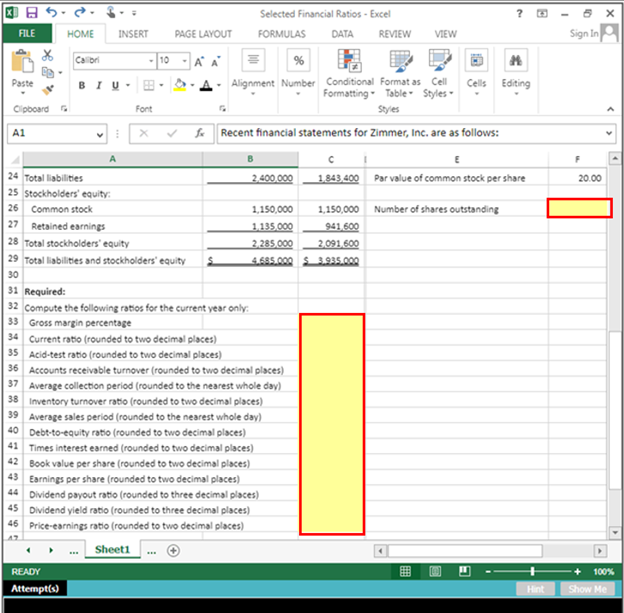Select the Format Painter brush icon
This screenshot has width=624, height=613.
click(48, 90)
